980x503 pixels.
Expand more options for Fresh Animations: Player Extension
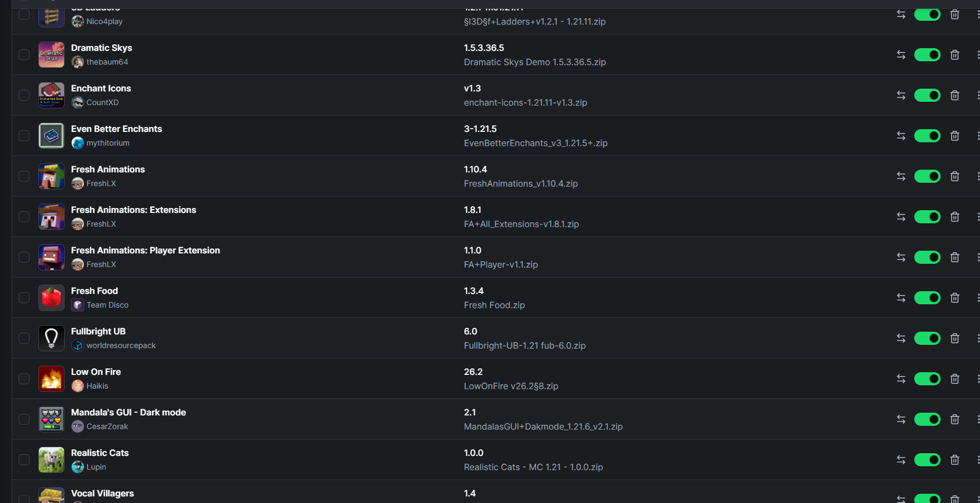[978, 257]
